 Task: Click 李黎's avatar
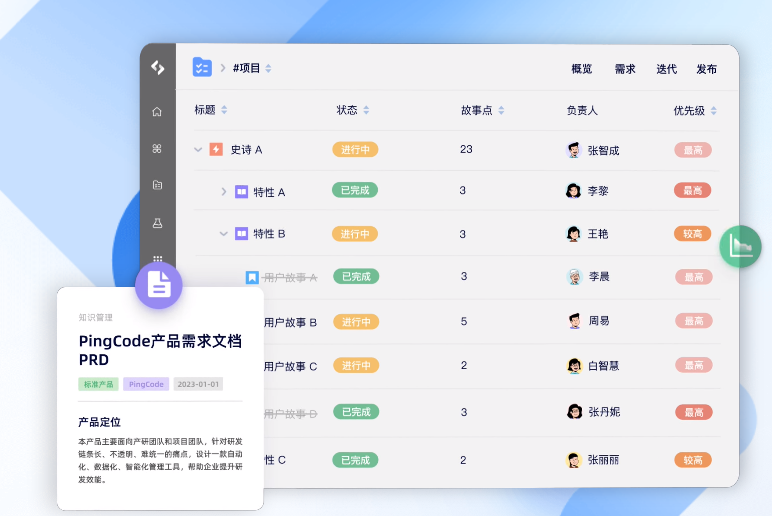coord(574,191)
